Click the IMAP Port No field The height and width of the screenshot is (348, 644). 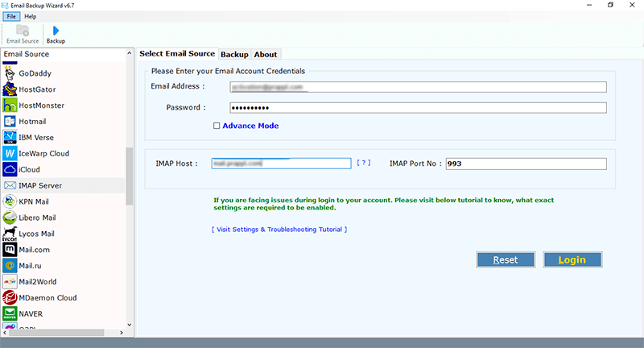click(x=526, y=164)
